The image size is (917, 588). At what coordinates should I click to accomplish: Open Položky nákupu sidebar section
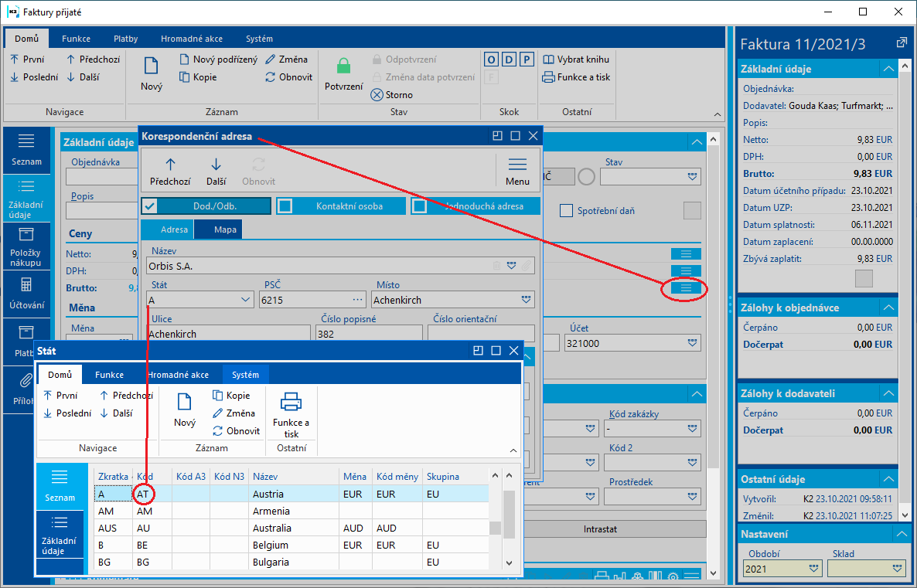(26, 246)
